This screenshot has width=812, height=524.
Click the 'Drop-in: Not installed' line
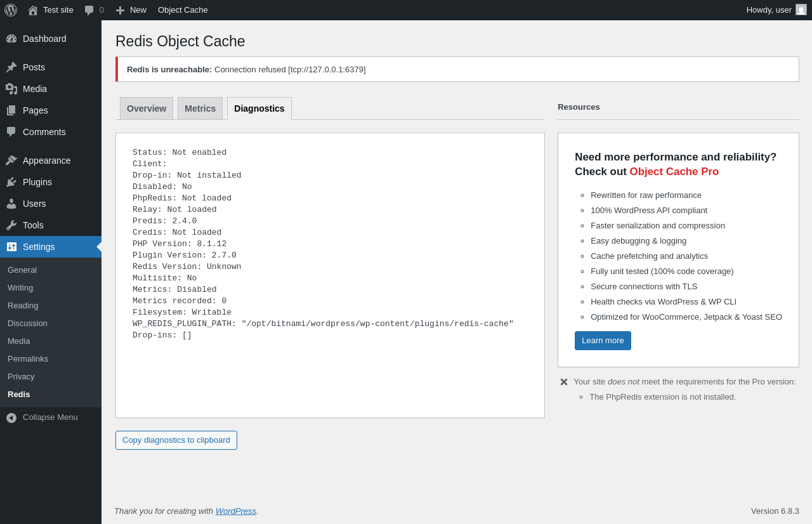click(187, 176)
